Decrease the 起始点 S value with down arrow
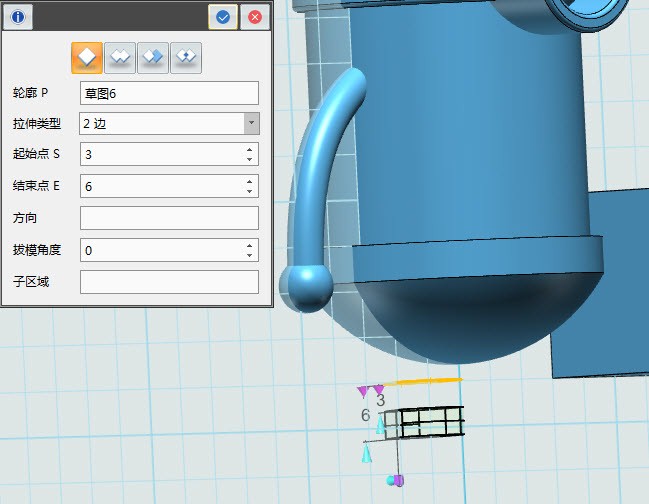 pyautogui.click(x=249, y=159)
